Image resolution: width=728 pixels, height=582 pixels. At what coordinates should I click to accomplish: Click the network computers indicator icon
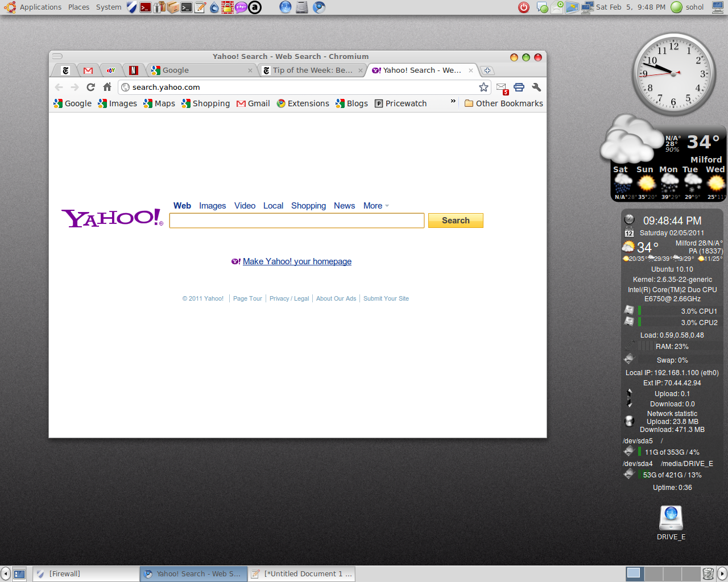click(587, 7)
